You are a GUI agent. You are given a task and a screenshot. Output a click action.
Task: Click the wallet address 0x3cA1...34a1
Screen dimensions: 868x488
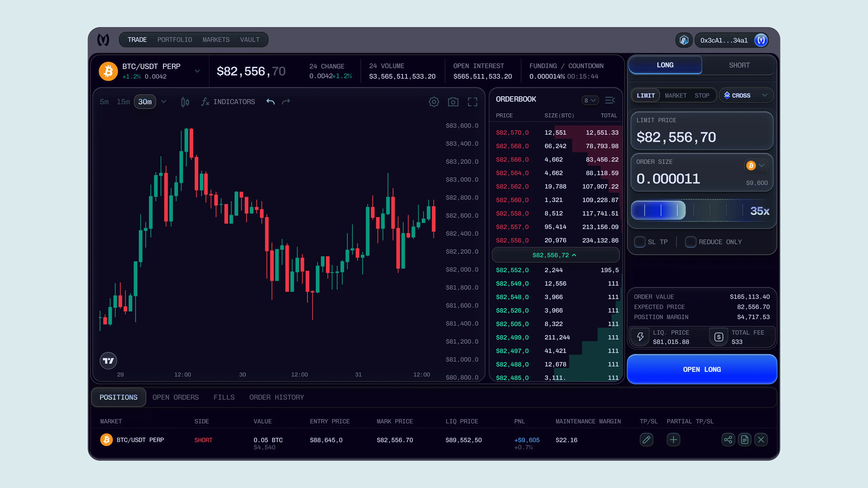coord(724,40)
